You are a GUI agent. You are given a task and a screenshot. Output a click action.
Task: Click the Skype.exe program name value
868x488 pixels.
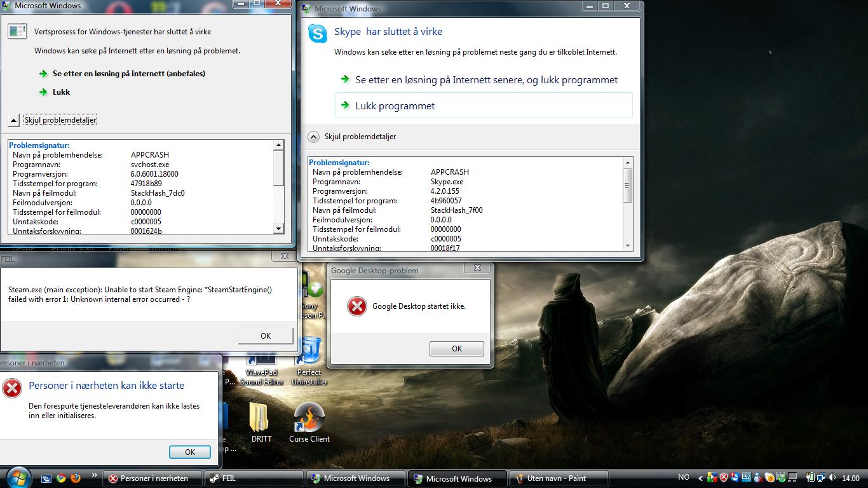[447, 182]
